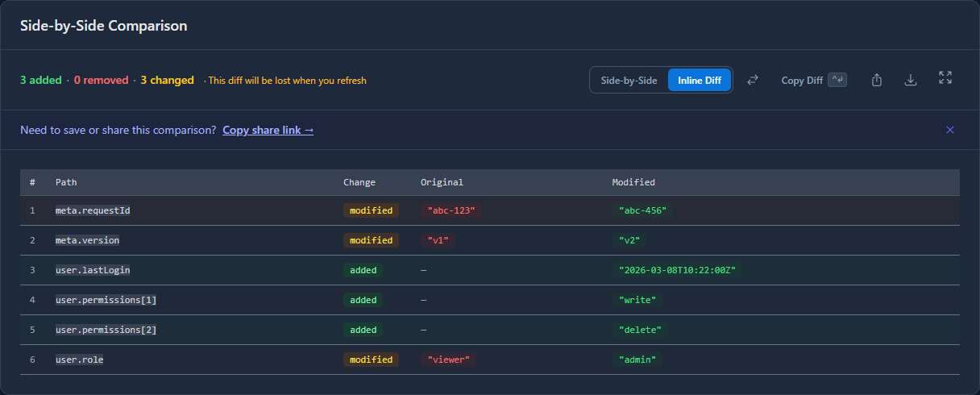Click the keyboard shortcut badge on Copy Diff

pos(837,80)
